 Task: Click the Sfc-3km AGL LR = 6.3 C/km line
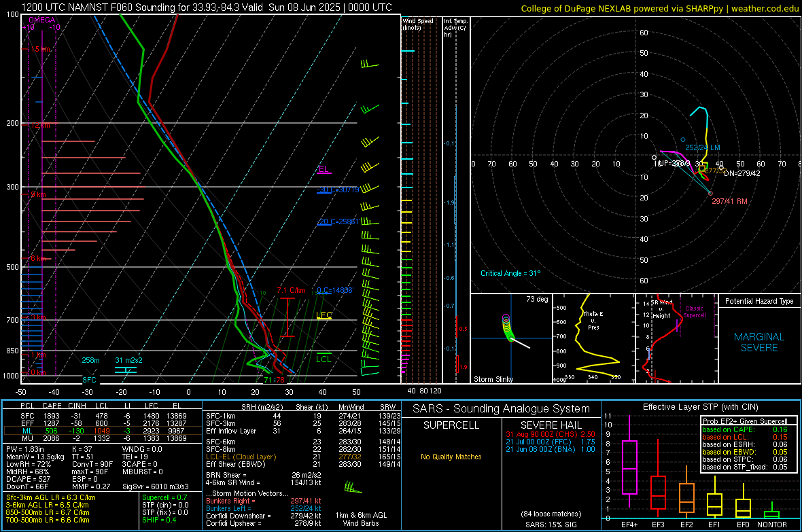pos(51,497)
